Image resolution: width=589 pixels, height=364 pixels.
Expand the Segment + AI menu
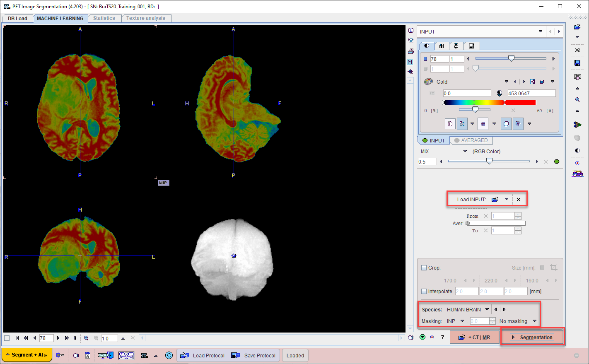pyautogui.click(x=27, y=355)
